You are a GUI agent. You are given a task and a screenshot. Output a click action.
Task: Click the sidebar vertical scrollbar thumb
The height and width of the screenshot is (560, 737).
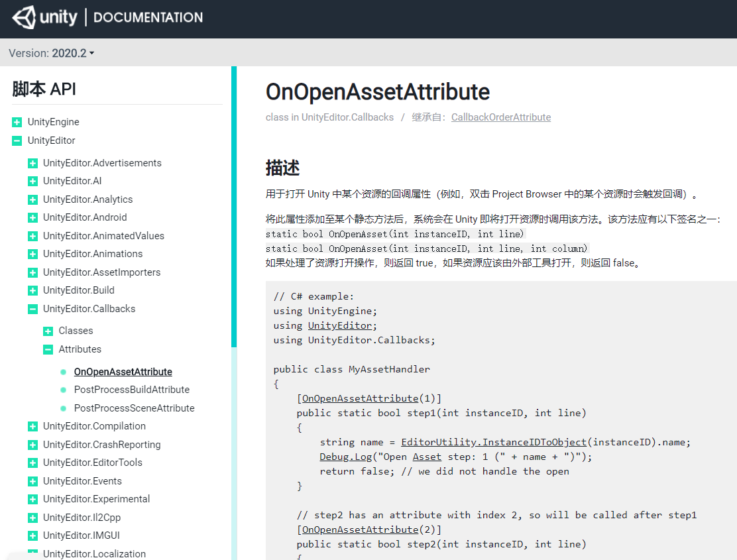coord(234,207)
